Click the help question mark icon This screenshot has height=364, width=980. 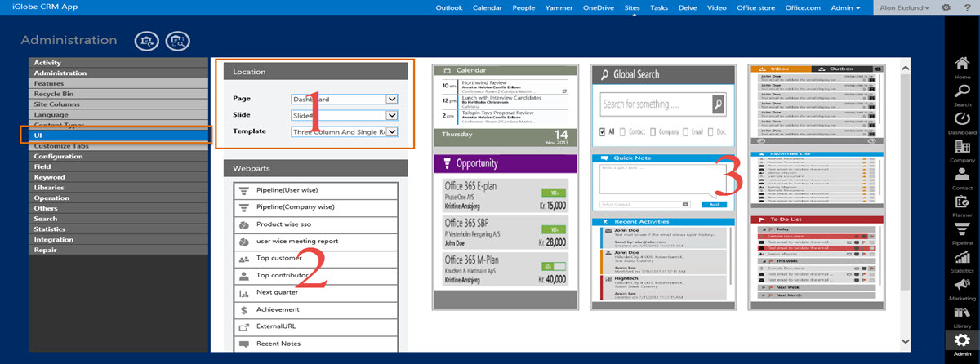point(968,7)
